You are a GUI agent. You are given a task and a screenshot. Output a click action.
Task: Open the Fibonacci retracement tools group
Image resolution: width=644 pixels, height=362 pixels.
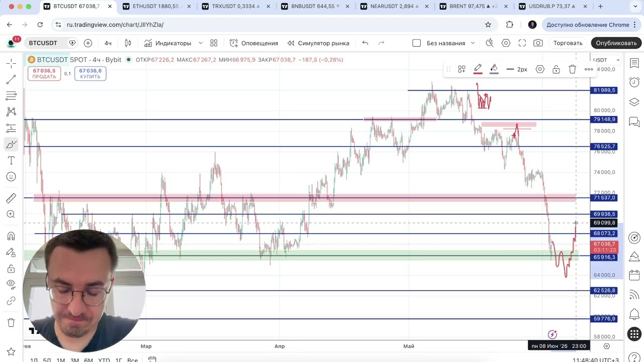(x=11, y=96)
